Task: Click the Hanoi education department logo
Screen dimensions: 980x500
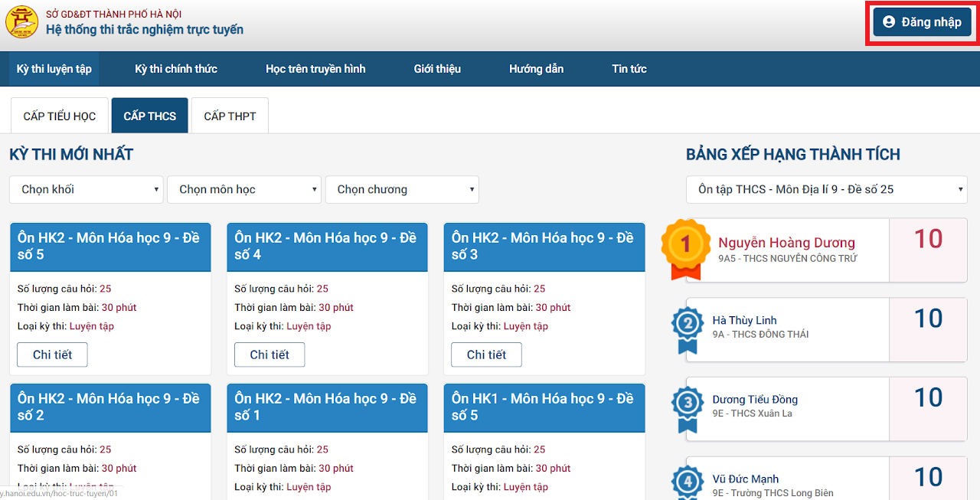Action: coord(21,21)
